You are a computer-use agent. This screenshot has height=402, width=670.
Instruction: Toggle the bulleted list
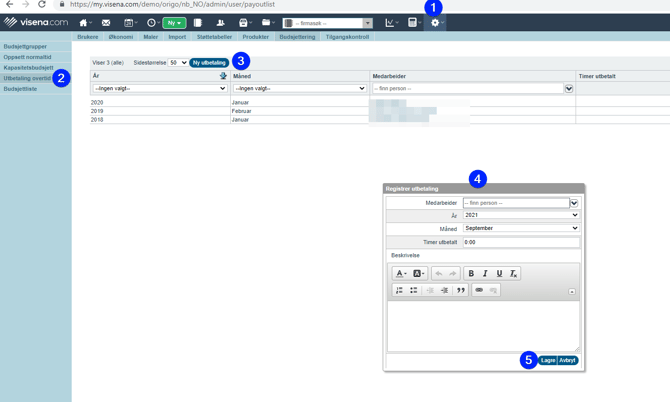[x=414, y=290]
